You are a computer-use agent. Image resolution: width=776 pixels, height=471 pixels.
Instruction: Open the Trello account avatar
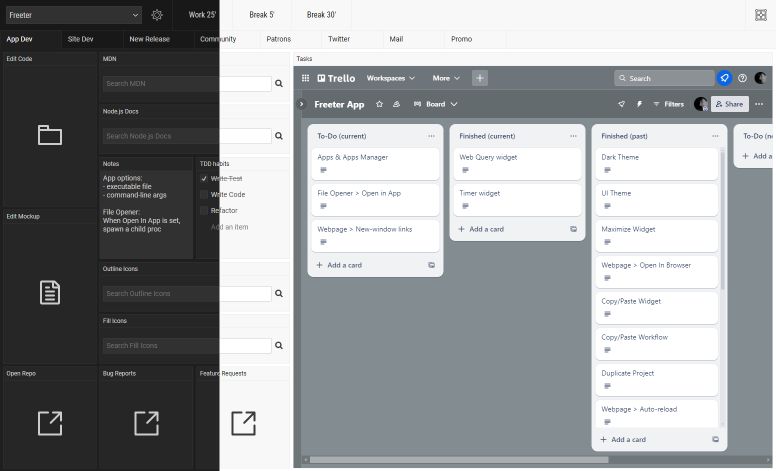tap(760, 78)
